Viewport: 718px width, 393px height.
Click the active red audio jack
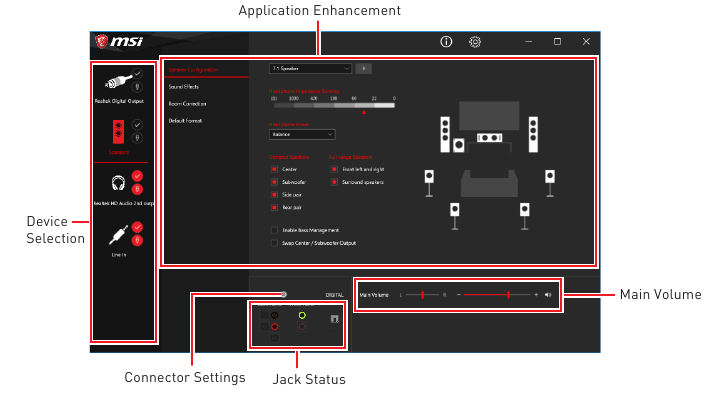274,327
